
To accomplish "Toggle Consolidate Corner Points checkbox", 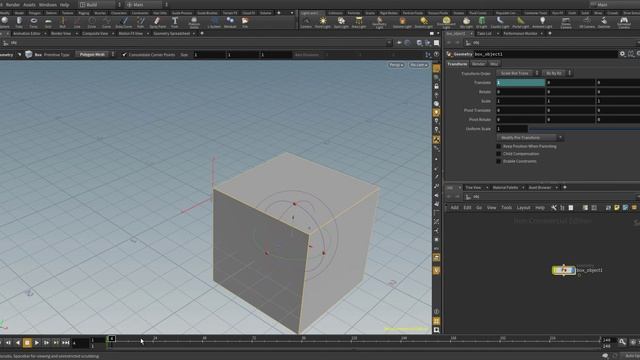I will [124, 54].
